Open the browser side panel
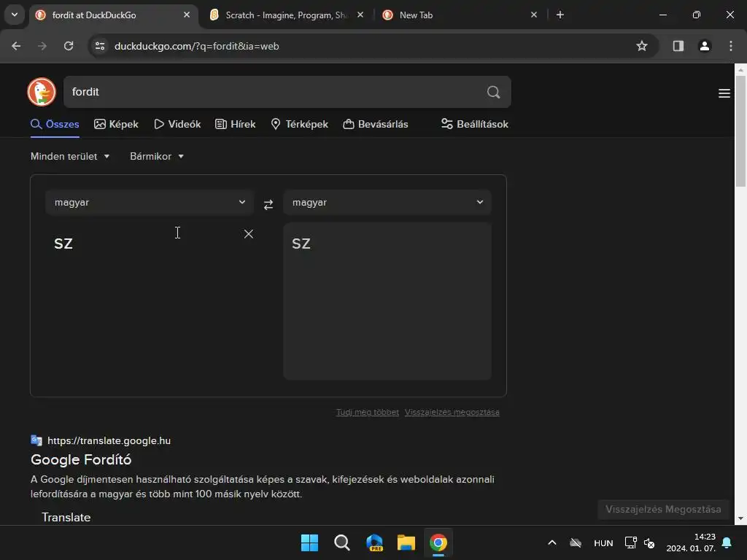This screenshot has width=747, height=560. (678, 46)
